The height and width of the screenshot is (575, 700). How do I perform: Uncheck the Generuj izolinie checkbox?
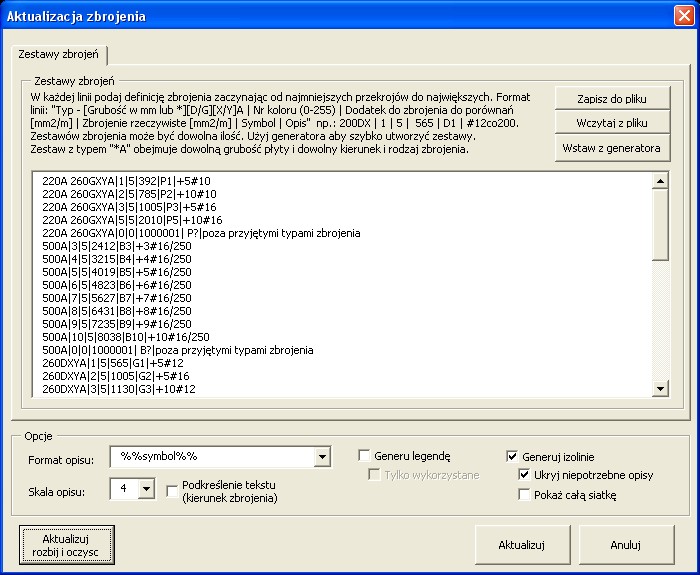click(513, 456)
